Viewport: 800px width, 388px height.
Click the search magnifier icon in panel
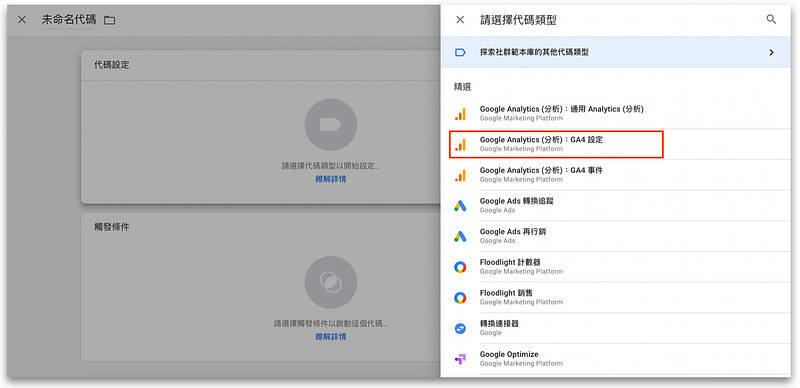(x=771, y=20)
